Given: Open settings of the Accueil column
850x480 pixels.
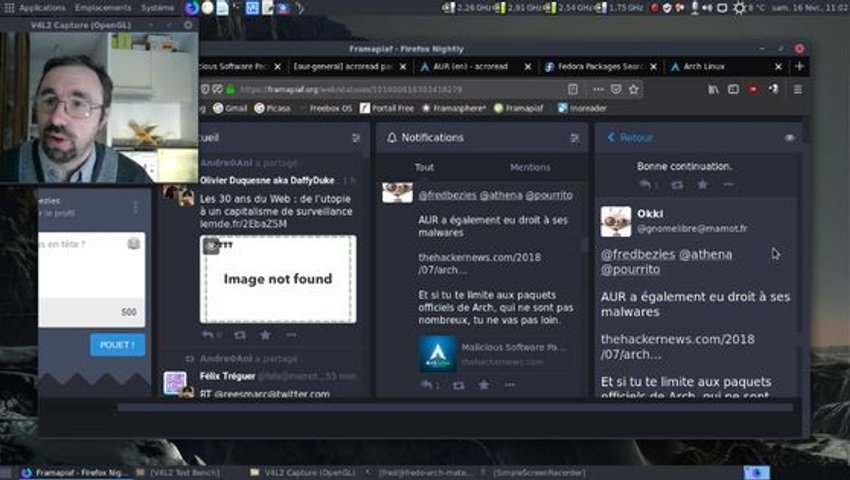Looking at the screenshot, I should point(356,138).
